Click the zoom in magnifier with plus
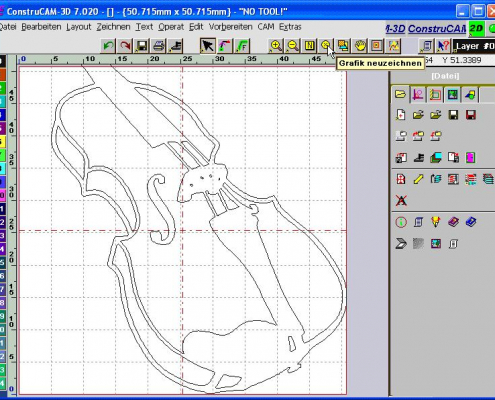Image resolution: width=495 pixels, height=400 pixels. pyautogui.click(x=276, y=46)
